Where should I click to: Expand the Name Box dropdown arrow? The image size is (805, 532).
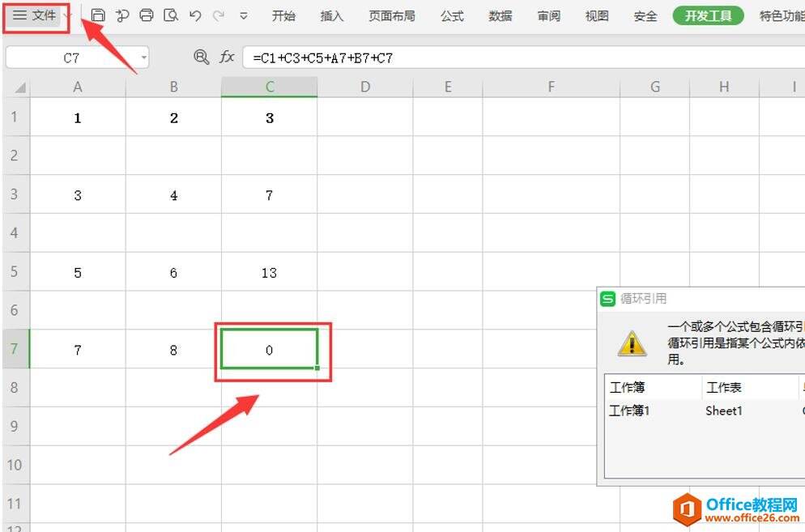click(144, 57)
